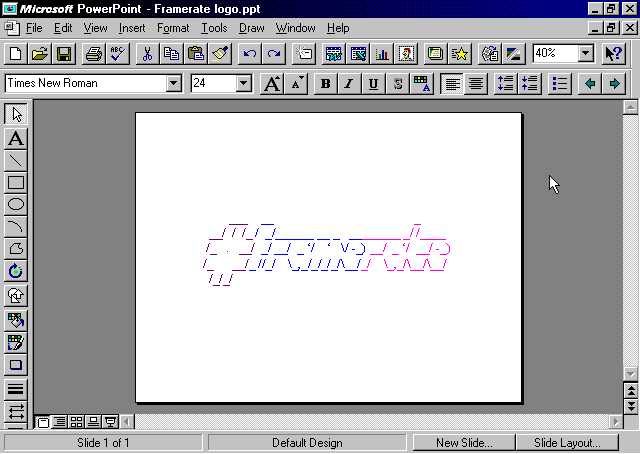Screen dimensions: 640x454
Task: Select the Freeform drawing tool
Action: [16, 249]
